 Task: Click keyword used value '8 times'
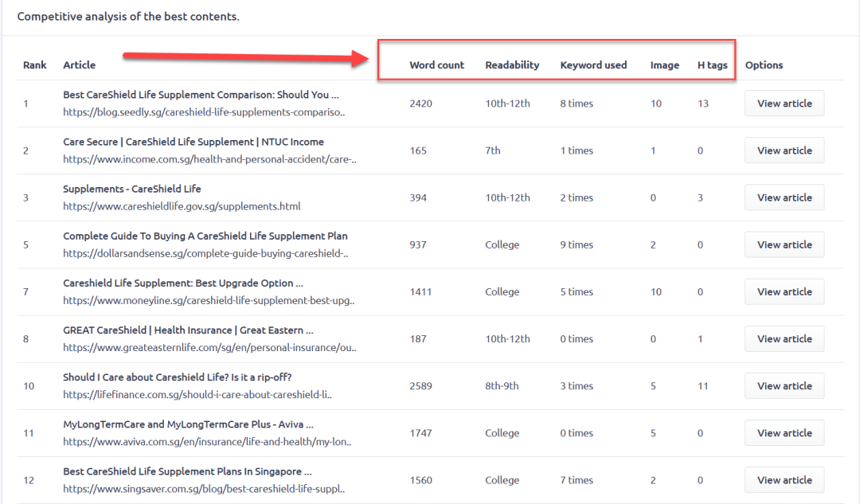(577, 104)
